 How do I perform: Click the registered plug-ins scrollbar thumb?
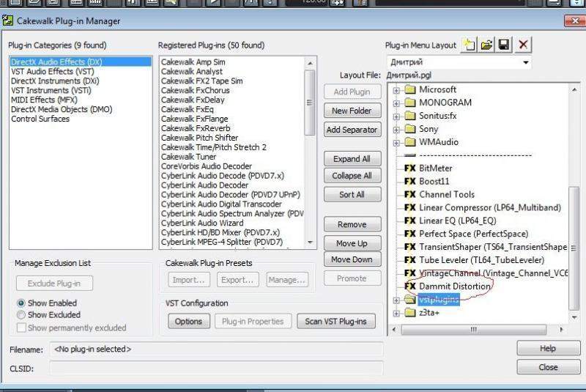point(310,103)
